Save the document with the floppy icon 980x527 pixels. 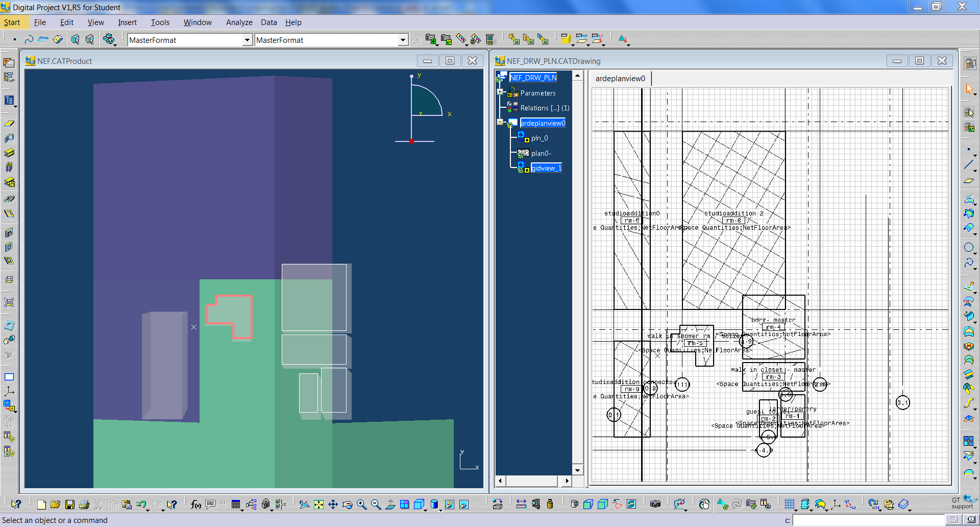pyautogui.click(x=70, y=505)
